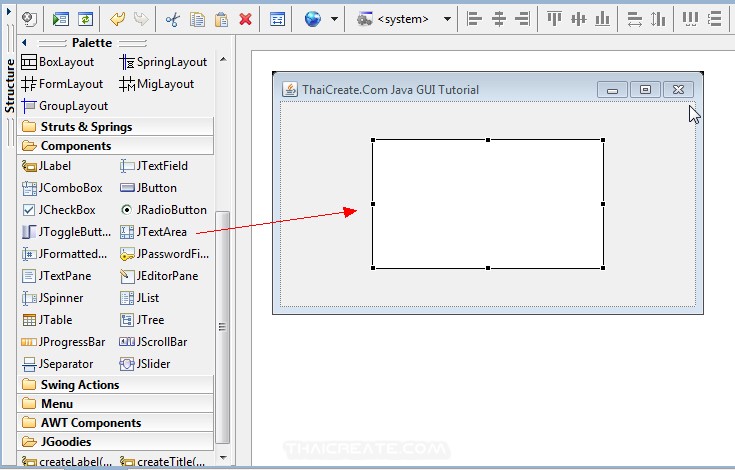Pick the JSlider component
The height and width of the screenshot is (470, 735).
coord(145,364)
